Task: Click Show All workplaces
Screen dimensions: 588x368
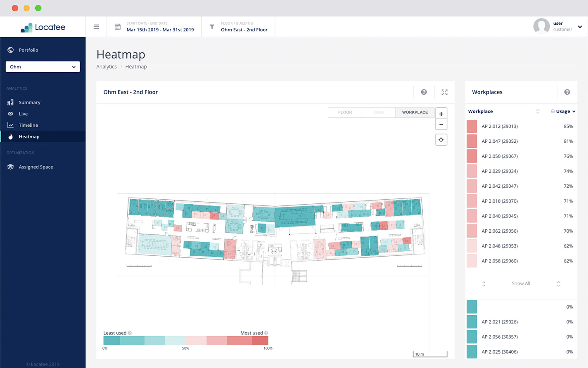Action: tap(521, 283)
